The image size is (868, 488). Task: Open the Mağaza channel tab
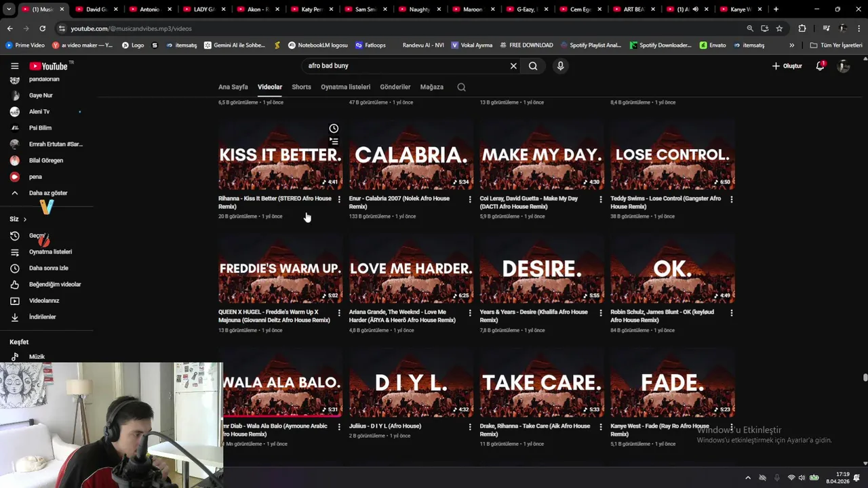point(432,87)
